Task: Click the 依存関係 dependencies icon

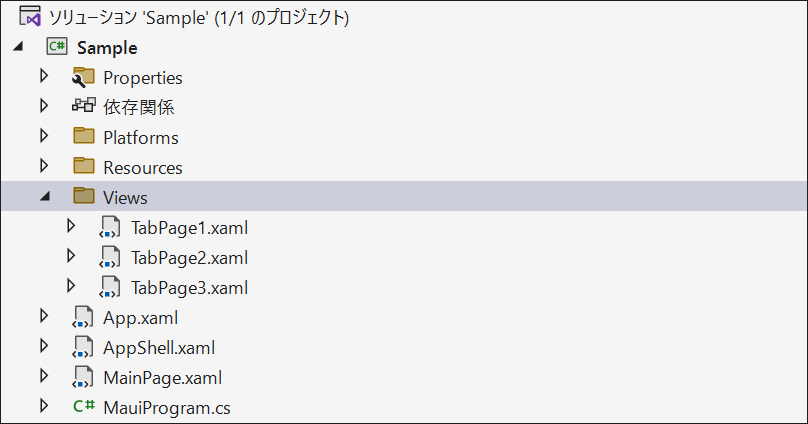Action: 83,106
